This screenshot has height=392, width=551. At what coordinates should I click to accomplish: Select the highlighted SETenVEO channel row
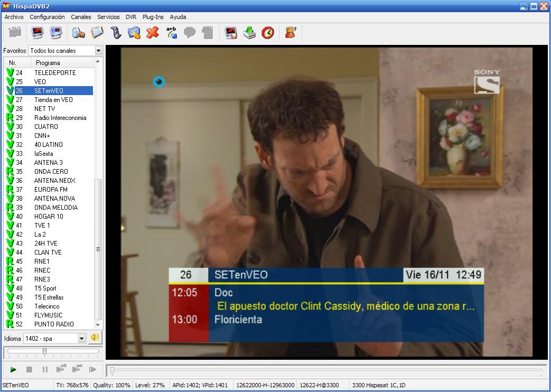pyautogui.click(x=50, y=91)
